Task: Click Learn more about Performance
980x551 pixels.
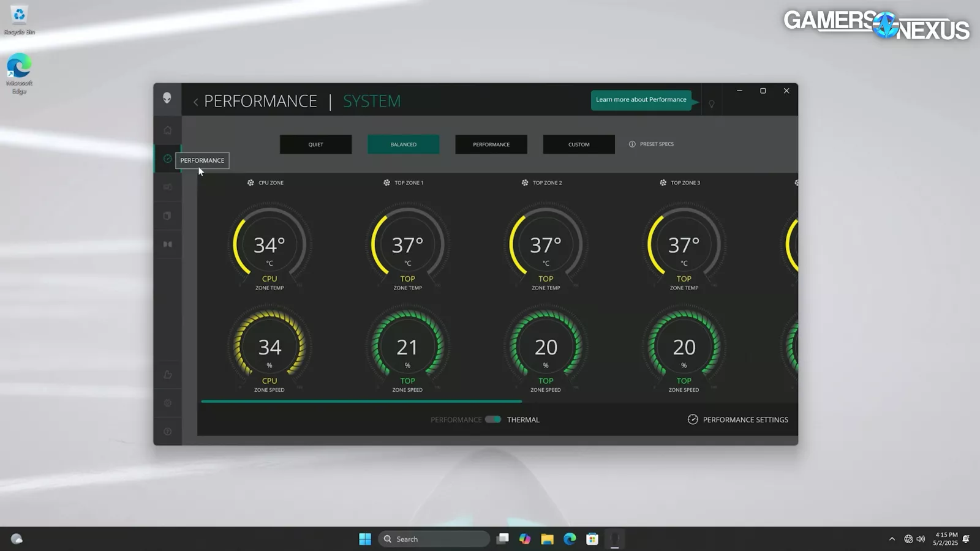Action: pyautogui.click(x=641, y=100)
